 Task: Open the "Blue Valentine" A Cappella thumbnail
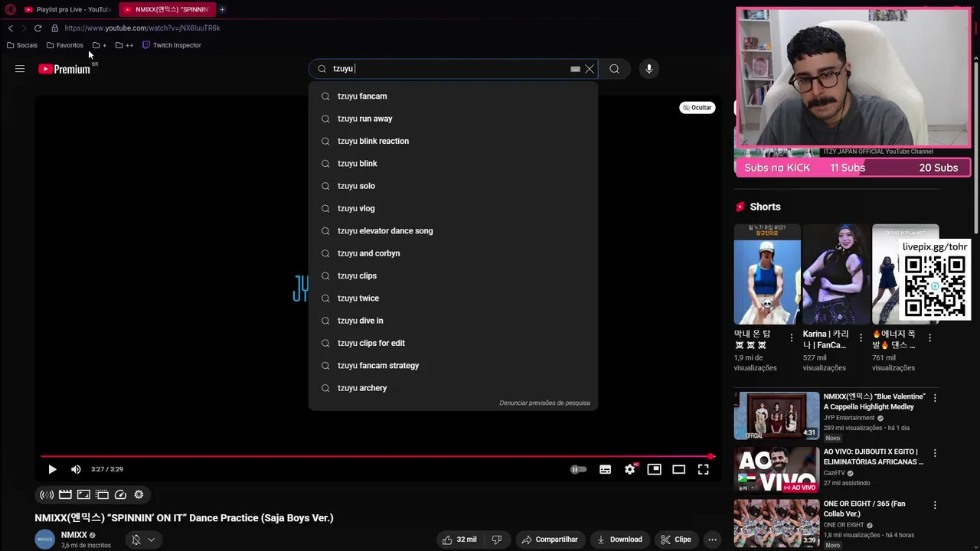tap(776, 416)
